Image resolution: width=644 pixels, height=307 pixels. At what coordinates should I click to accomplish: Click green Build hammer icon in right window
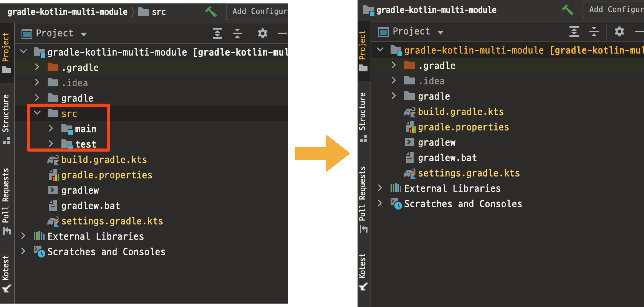point(568,10)
